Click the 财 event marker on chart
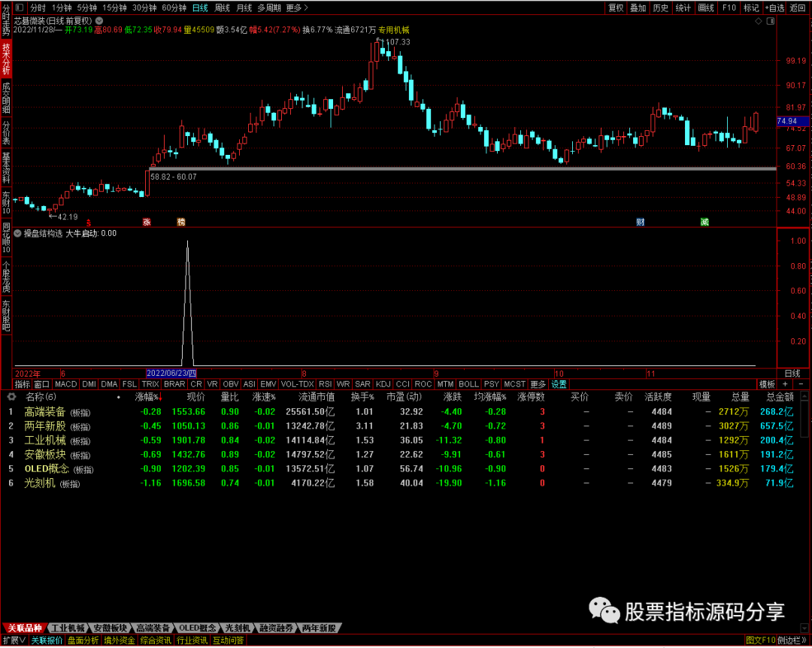 pos(641,223)
